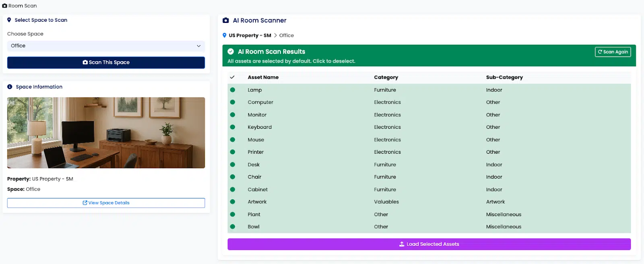Open the Choose Space dropdown
Viewport: 644px width, 264px height.
(106, 46)
